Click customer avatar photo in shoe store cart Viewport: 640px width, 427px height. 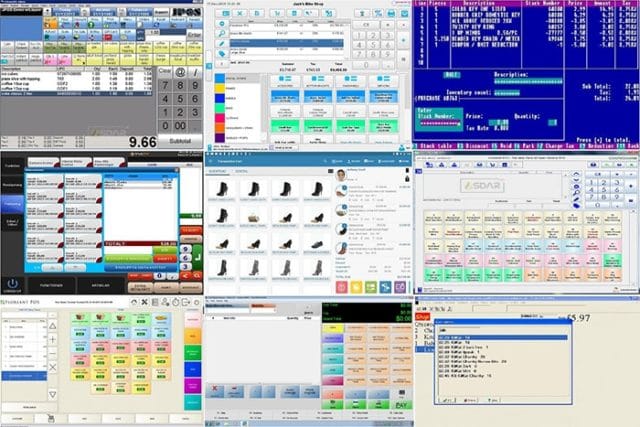click(341, 175)
